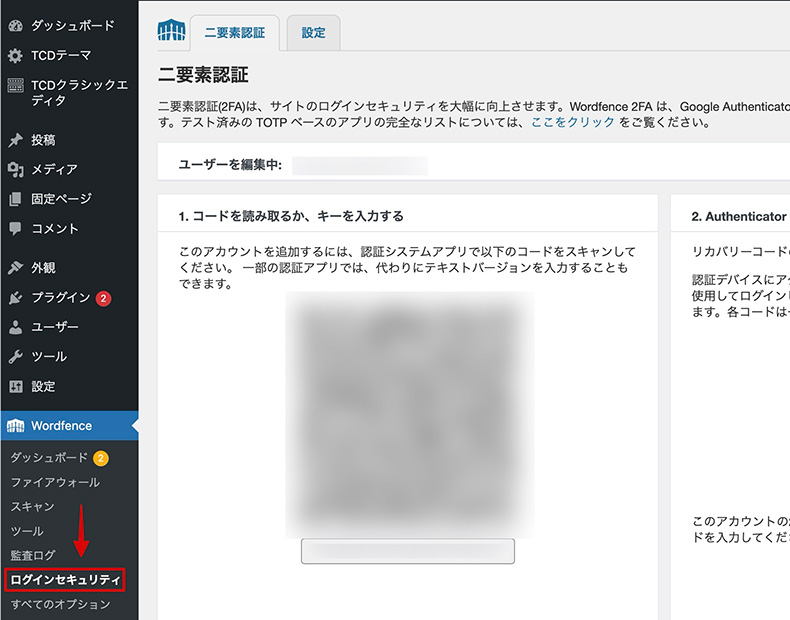Click heading 1. コードを読み取るか、キーを入力する

[x=291, y=217]
